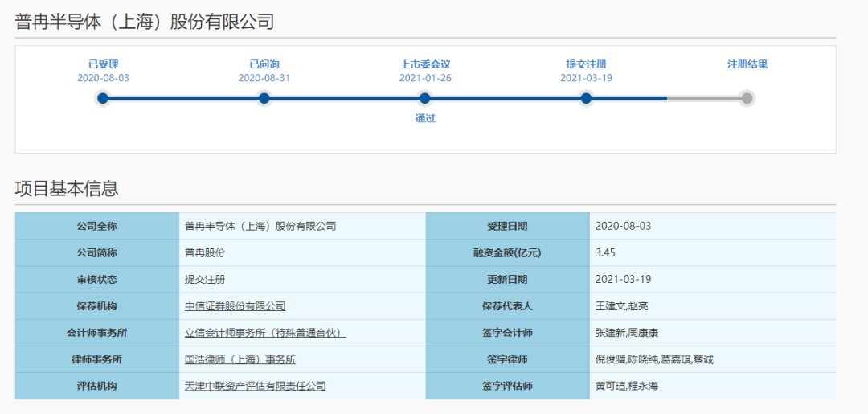
Task: Click the 律师事务所 header cell
Action: pyautogui.click(x=97, y=359)
